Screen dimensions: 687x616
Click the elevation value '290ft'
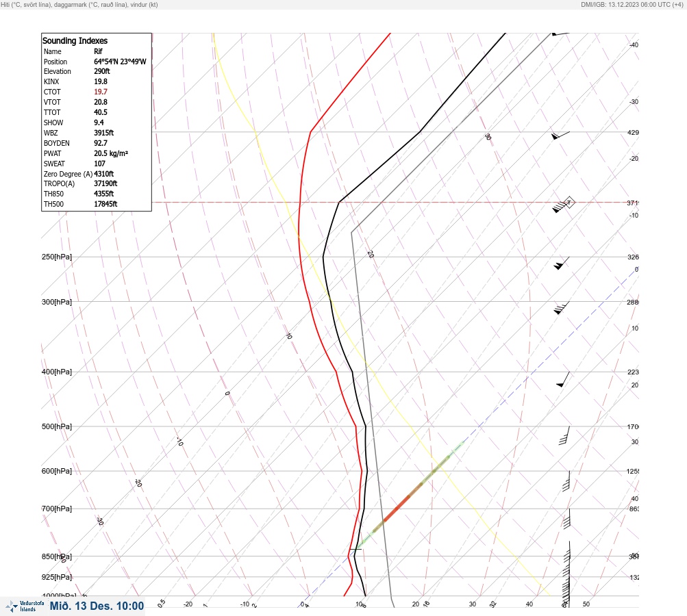pos(101,71)
